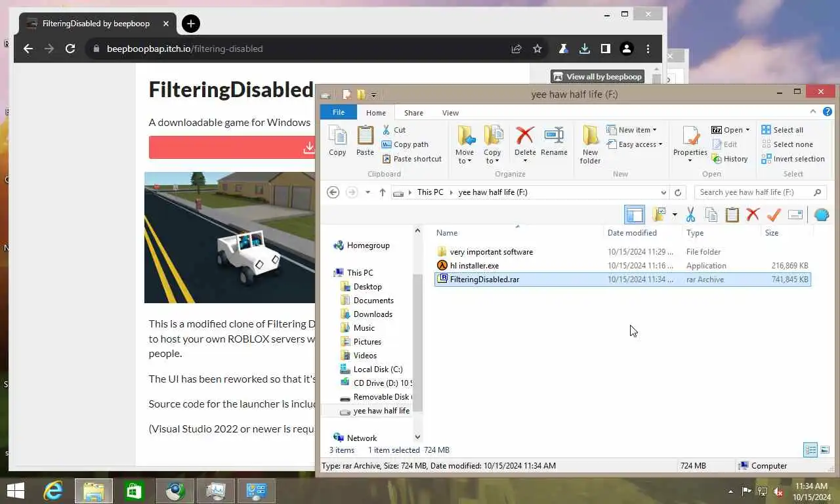Switch to Details view in the status bar
Screen dimensions: 840x504
(810, 450)
